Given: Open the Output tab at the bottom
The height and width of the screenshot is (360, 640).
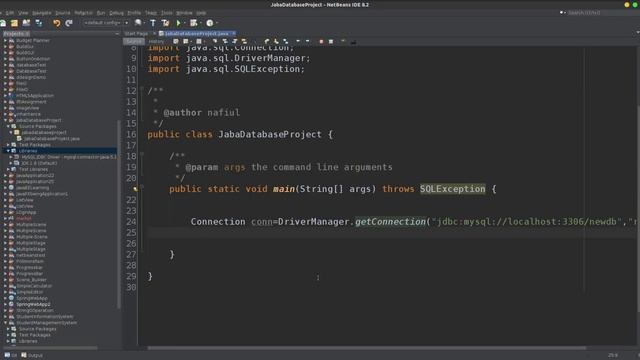Looking at the screenshot, I should click(32, 356).
